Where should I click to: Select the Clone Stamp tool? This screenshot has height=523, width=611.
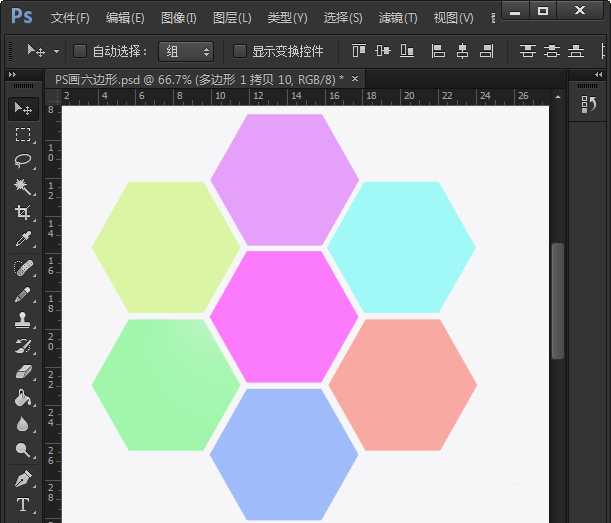[x=22, y=320]
